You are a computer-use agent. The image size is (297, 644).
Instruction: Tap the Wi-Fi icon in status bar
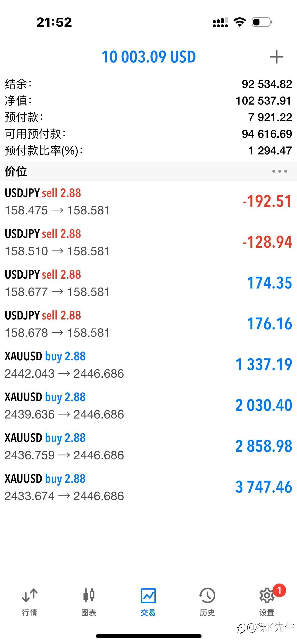coord(240,22)
